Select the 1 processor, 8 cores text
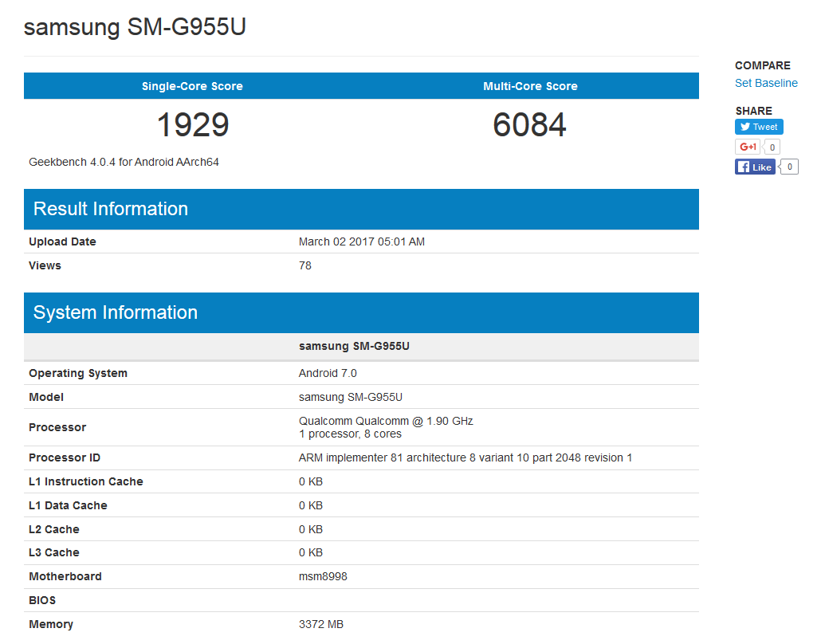Screen dimensions: 821x644 point(350,434)
